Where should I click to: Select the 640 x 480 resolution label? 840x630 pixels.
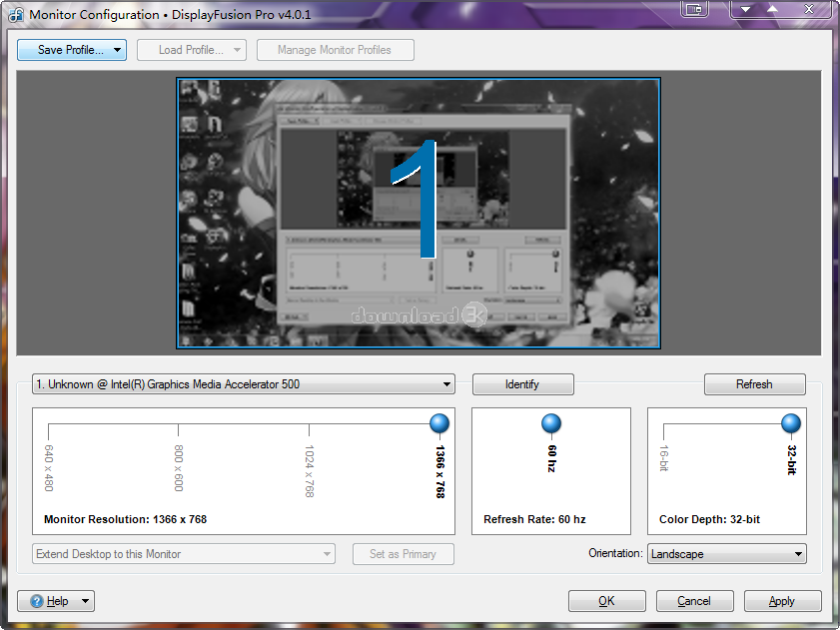[x=49, y=467]
